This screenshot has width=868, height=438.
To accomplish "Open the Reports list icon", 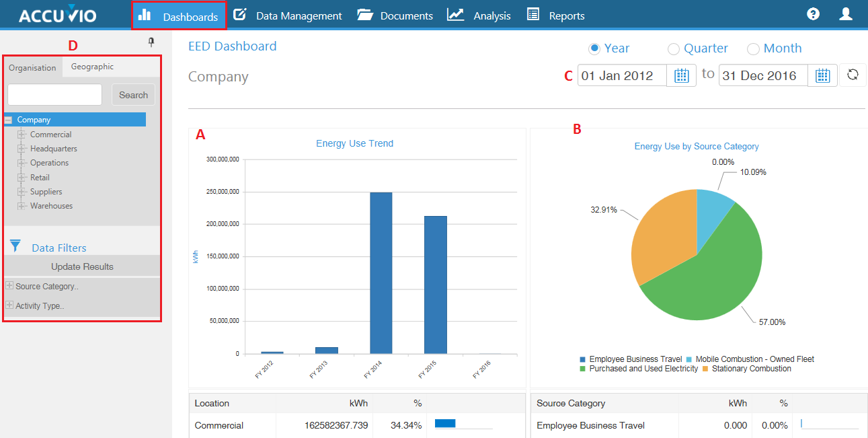I will point(532,15).
